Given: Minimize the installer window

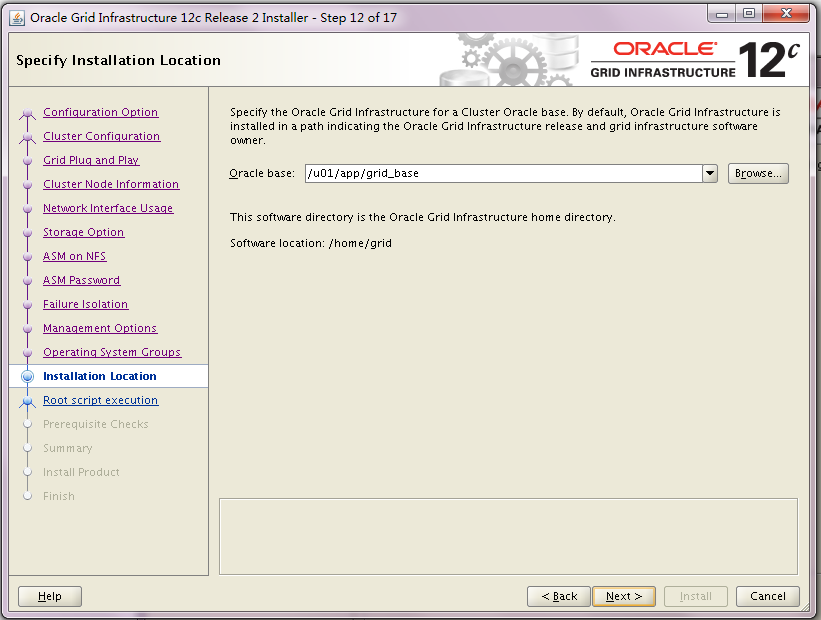Looking at the screenshot, I should coord(722,14).
